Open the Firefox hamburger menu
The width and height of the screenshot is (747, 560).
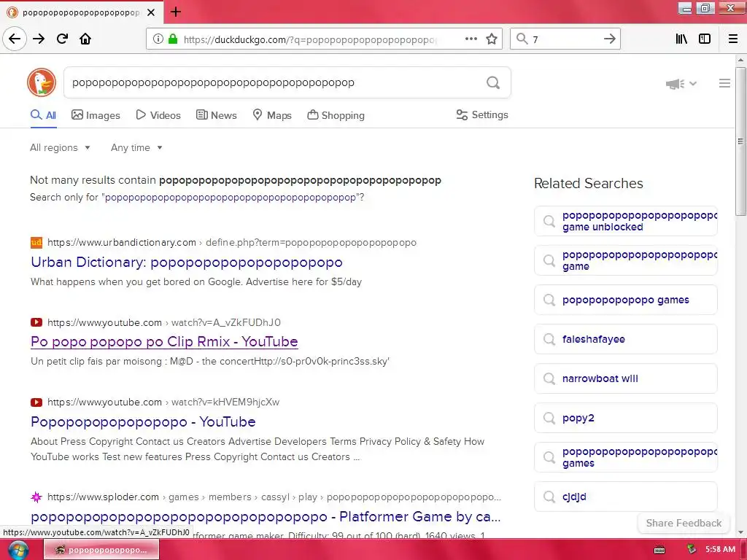coord(733,39)
